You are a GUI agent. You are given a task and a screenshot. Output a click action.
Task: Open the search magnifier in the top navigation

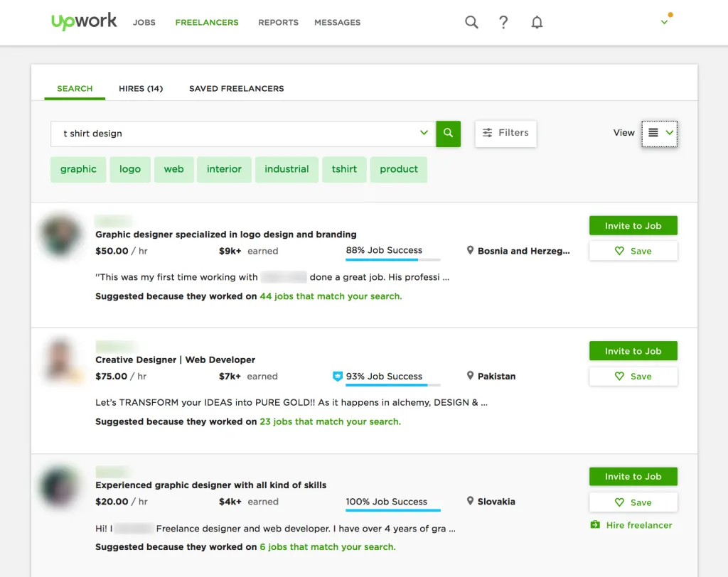click(x=471, y=22)
